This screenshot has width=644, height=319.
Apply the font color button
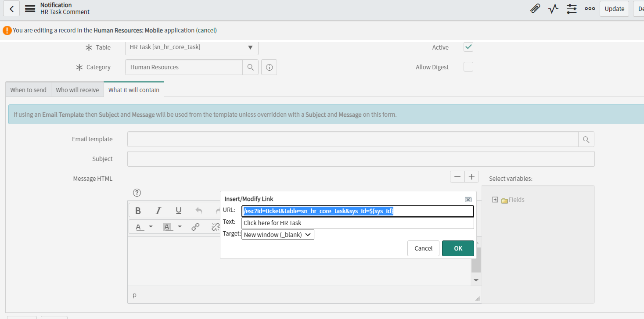pyautogui.click(x=139, y=227)
